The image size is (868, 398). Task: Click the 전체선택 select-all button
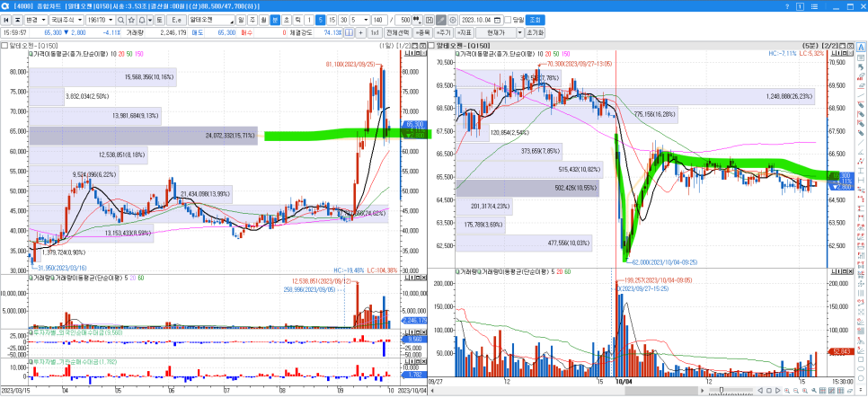(x=397, y=32)
